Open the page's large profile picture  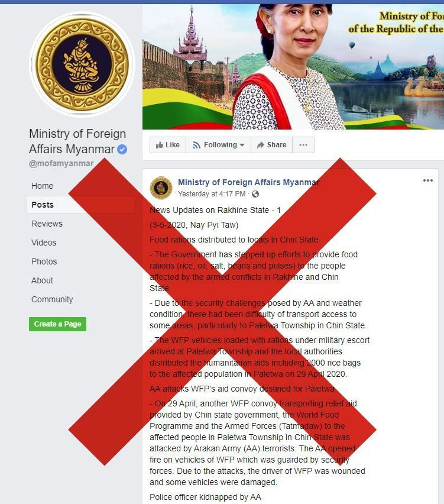click(x=82, y=64)
